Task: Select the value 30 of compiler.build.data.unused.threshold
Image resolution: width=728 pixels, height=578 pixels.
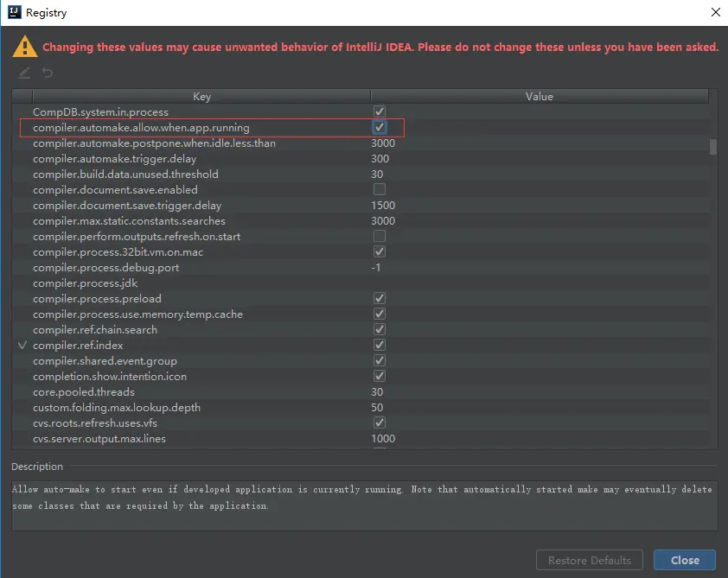Action: [x=377, y=175]
